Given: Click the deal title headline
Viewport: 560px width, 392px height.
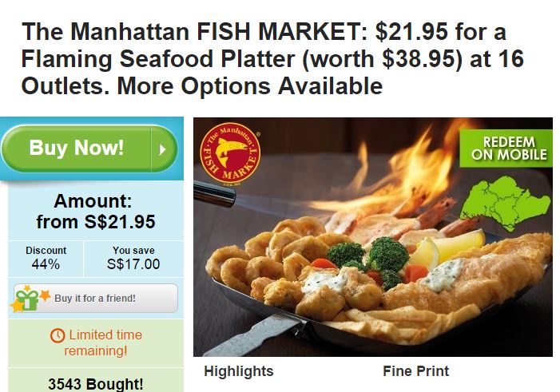Looking at the screenshot, I should coord(272,58).
